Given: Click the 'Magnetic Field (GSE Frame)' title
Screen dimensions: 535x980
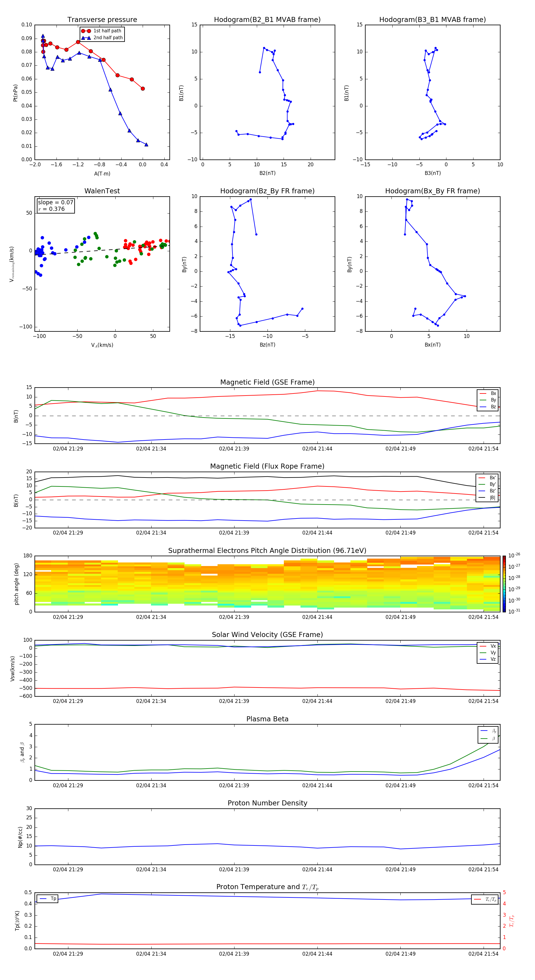Looking at the screenshot, I should (267, 382).
